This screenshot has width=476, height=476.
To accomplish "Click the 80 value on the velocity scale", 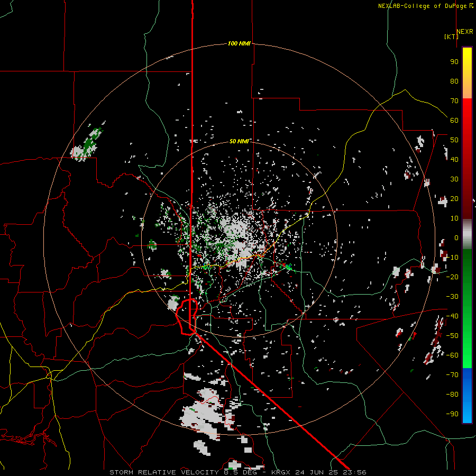I will tap(454, 81).
